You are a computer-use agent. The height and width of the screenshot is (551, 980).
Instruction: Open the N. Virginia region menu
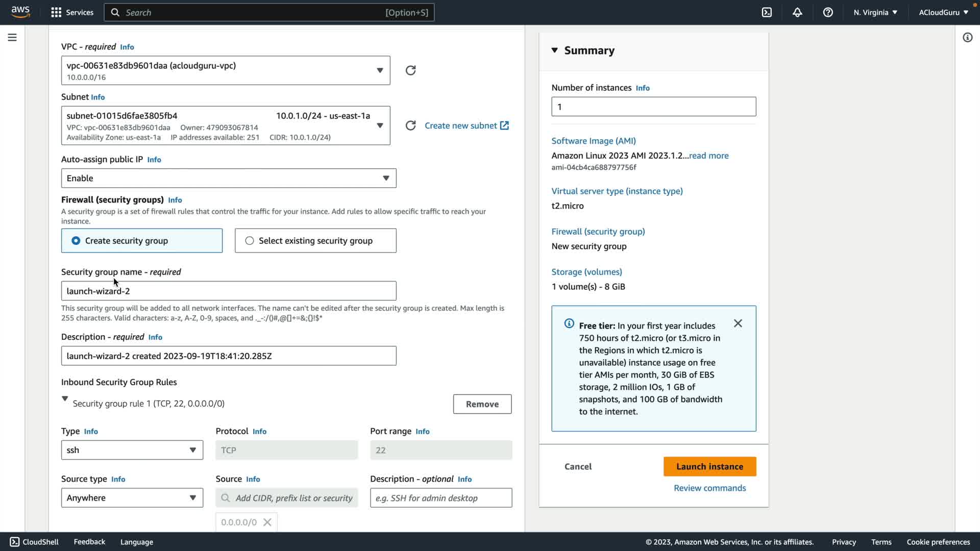[x=875, y=12]
